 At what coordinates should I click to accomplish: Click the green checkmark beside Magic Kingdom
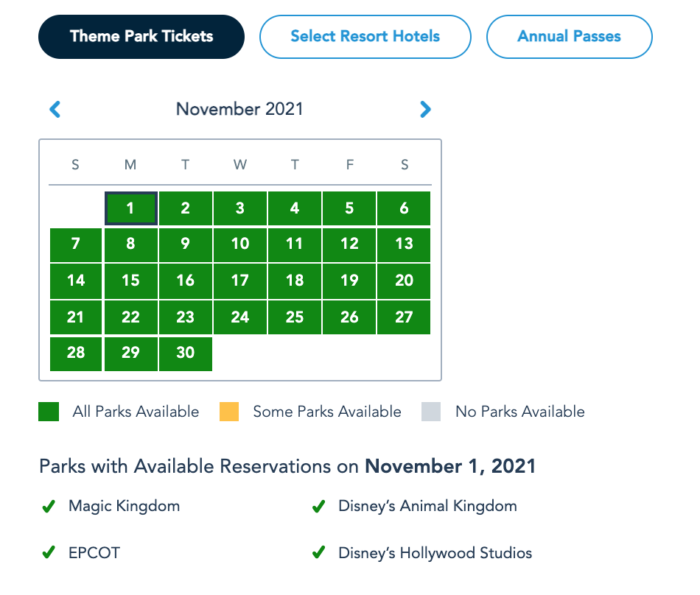tap(49, 507)
